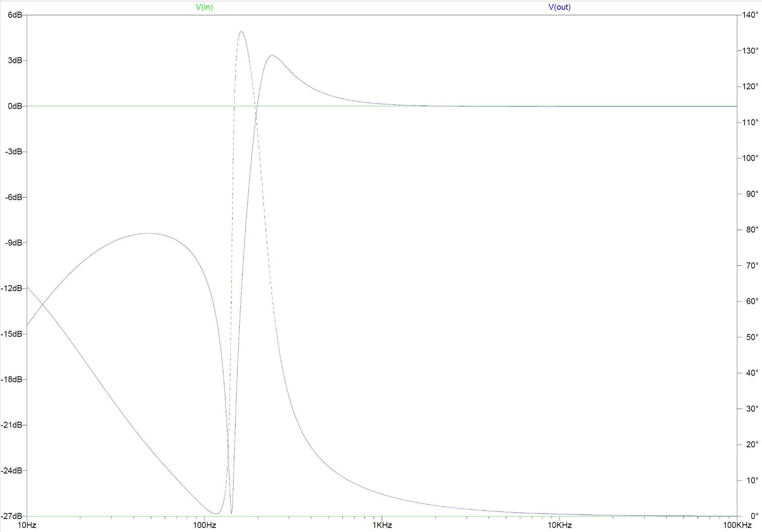Click the -6dB magnitude axis label
The height and width of the screenshot is (532, 762).
tap(14, 197)
